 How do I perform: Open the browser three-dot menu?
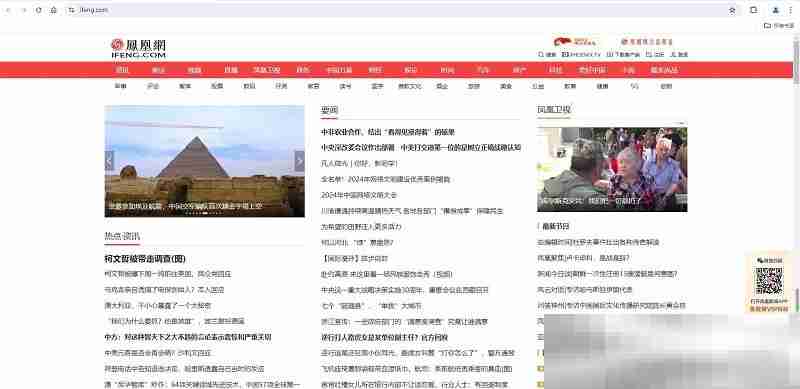(790, 10)
